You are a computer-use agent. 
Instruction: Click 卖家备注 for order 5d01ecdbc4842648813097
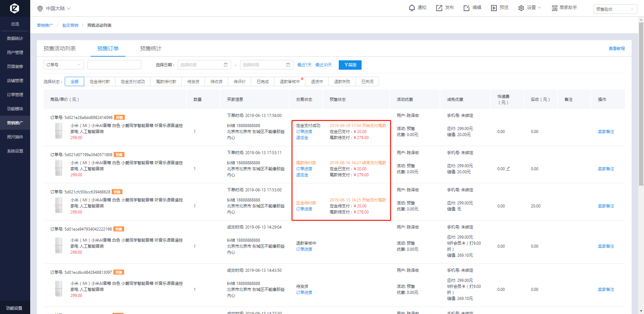pos(606,290)
